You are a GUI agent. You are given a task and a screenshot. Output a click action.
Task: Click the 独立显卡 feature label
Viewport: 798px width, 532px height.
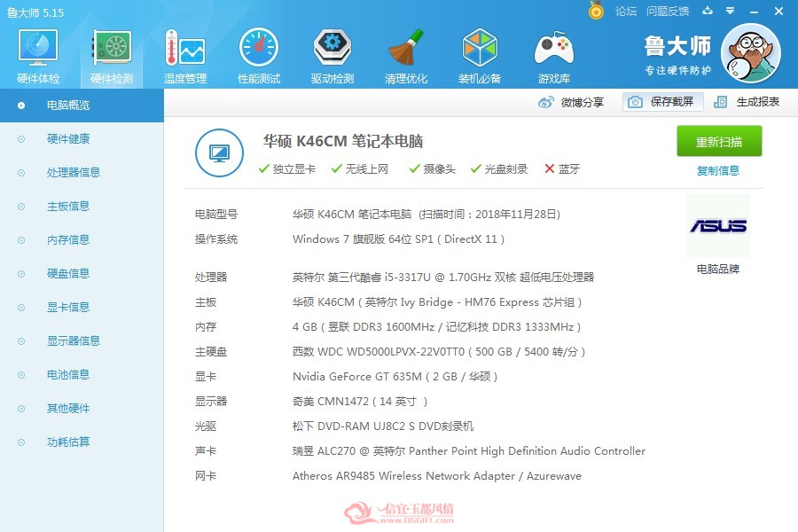(x=294, y=169)
